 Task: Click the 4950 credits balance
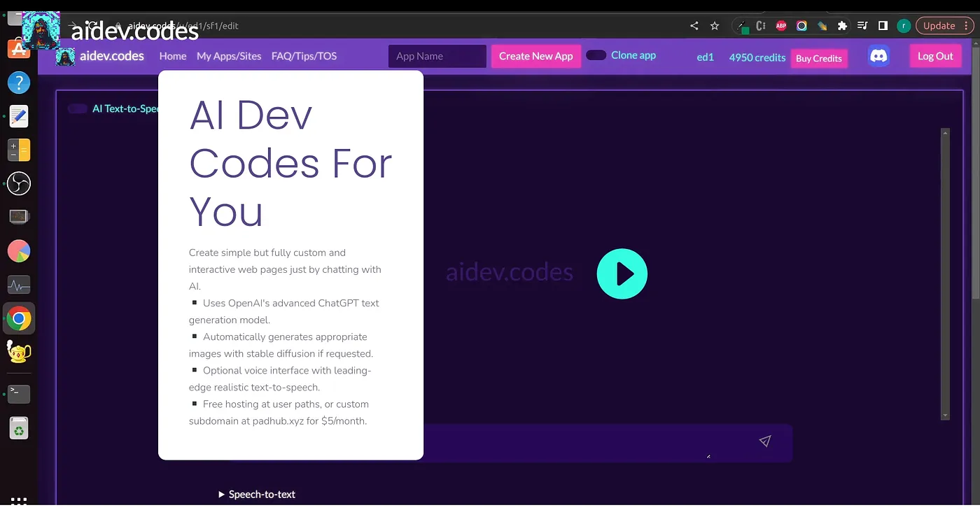pos(757,57)
